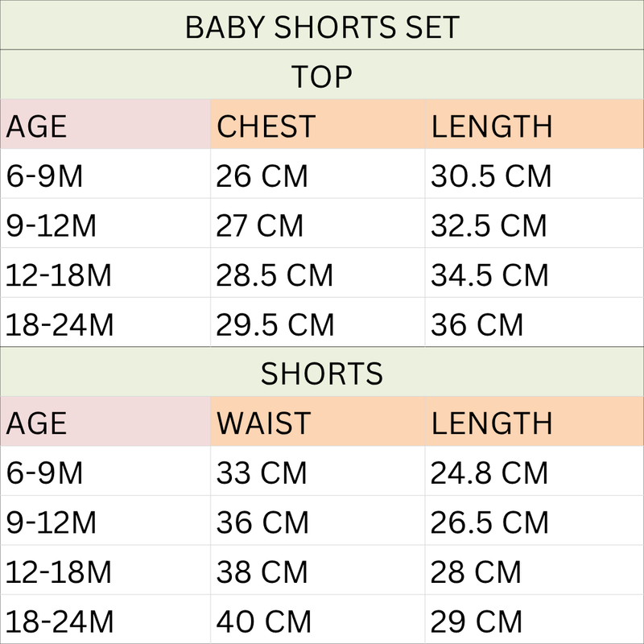Screen dimensions: 644x644
Task: Click the CHEST column header
Action: [318, 124]
